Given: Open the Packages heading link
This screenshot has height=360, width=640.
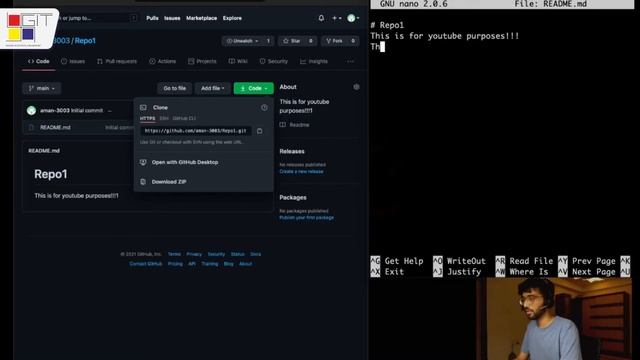Looking at the screenshot, I should pyautogui.click(x=293, y=198).
